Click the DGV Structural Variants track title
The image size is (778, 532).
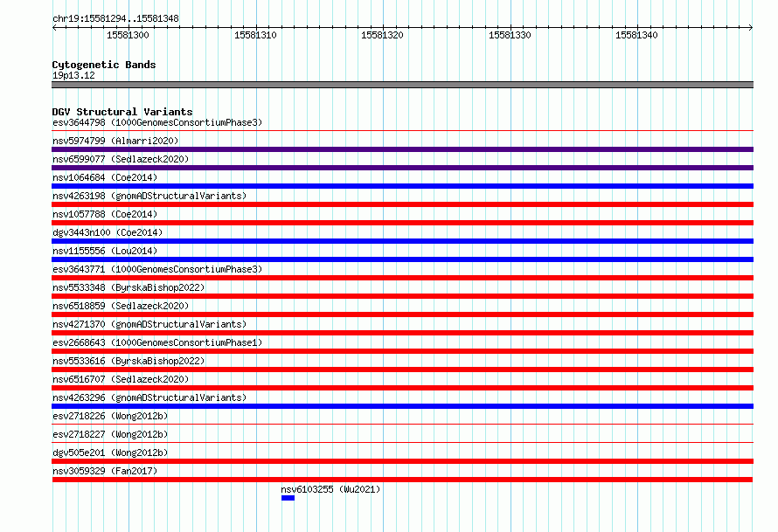click(122, 112)
